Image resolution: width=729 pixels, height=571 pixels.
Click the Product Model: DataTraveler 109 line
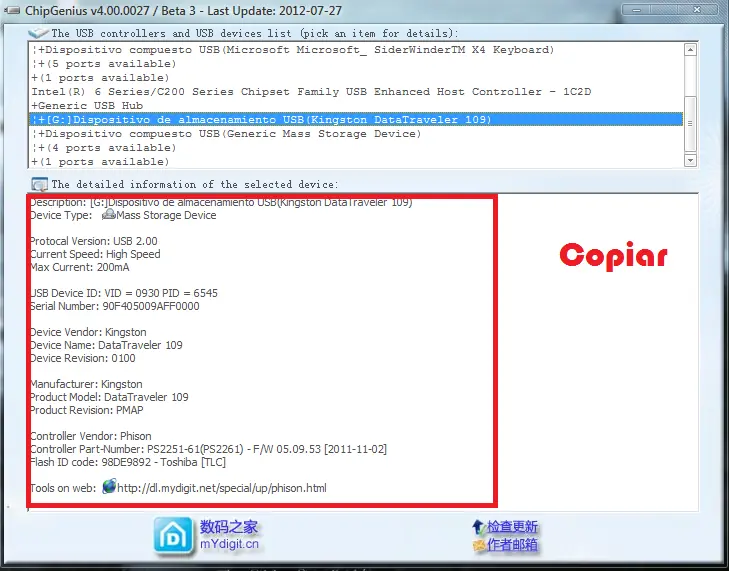(x=109, y=397)
